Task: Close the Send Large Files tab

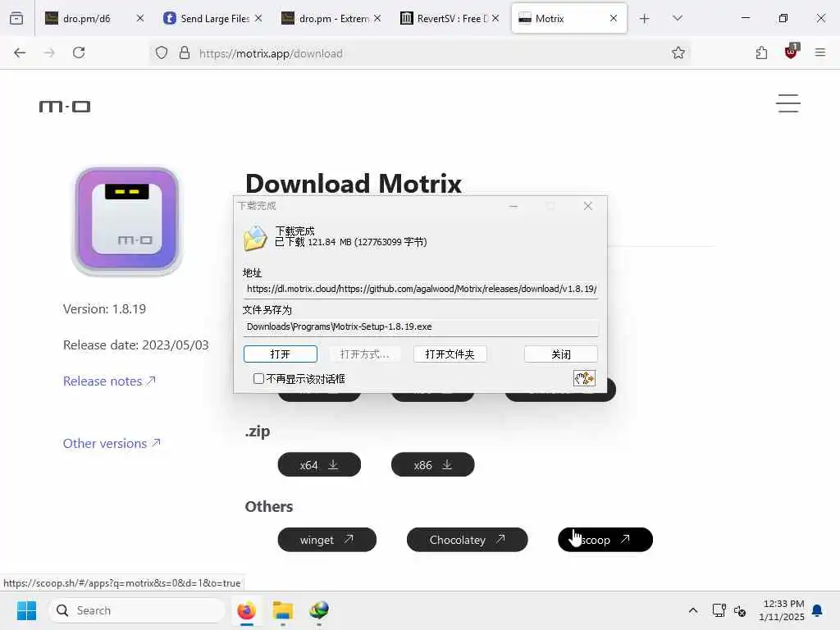Action: [x=258, y=18]
